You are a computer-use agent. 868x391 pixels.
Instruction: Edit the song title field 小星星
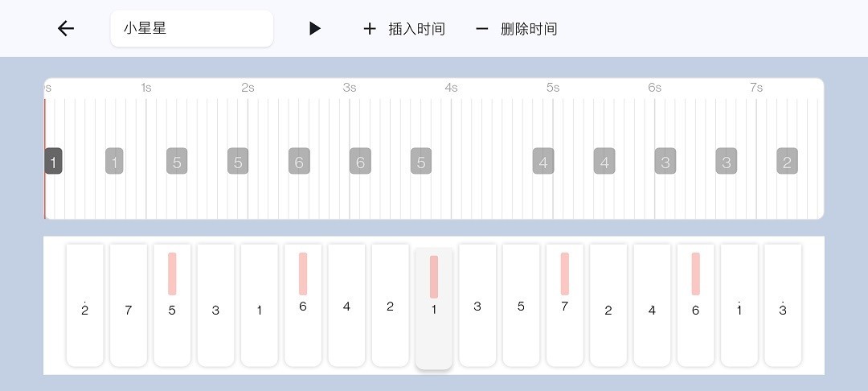coord(191,29)
